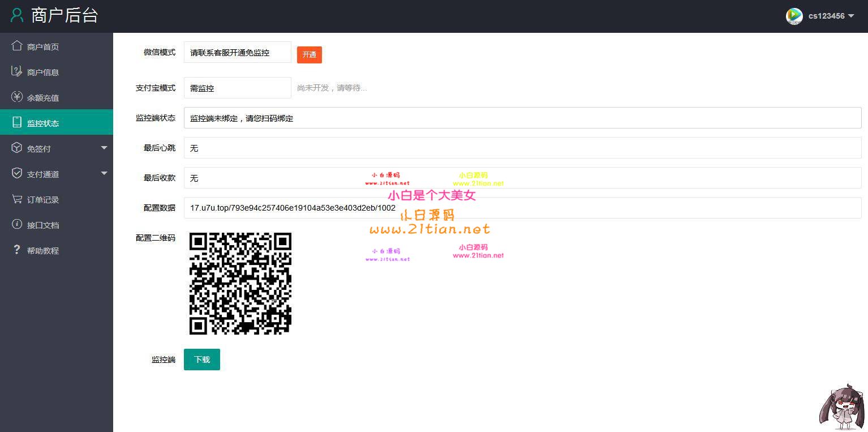
Task: Click the shield icon beside 支付通道
Action: coord(17,173)
